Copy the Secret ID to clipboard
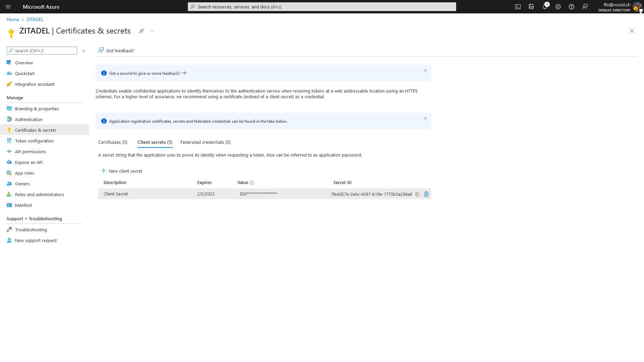This screenshot has width=644, height=362. click(417, 194)
